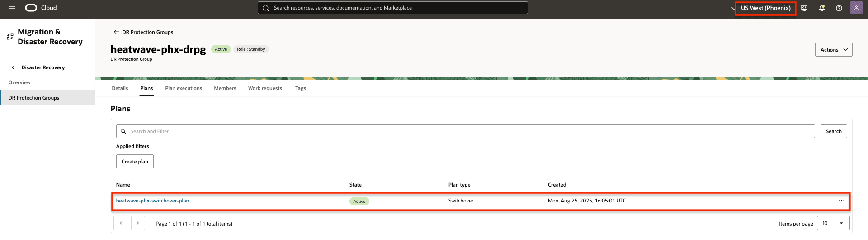Click the Active badge next to heatwave-phx-drpg

point(221,49)
